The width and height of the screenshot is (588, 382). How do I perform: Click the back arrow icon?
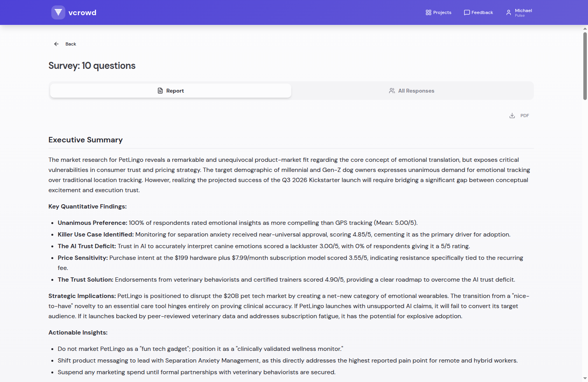pyautogui.click(x=56, y=44)
